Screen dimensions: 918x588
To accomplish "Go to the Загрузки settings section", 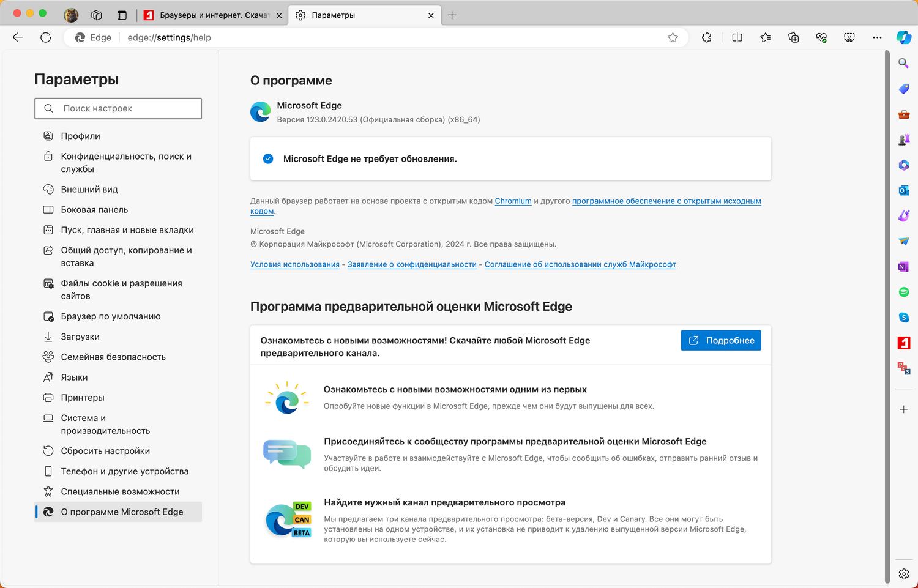I will click(80, 337).
